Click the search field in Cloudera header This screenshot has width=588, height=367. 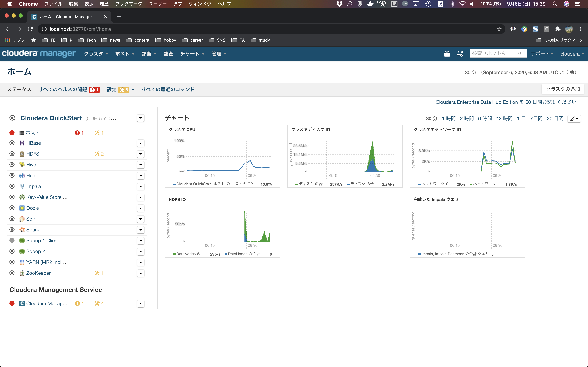498,53
